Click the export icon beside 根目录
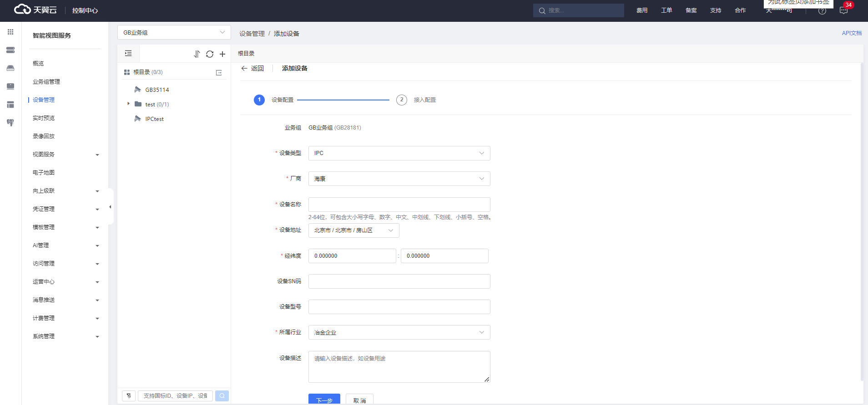The image size is (868, 405). (219, 73)
